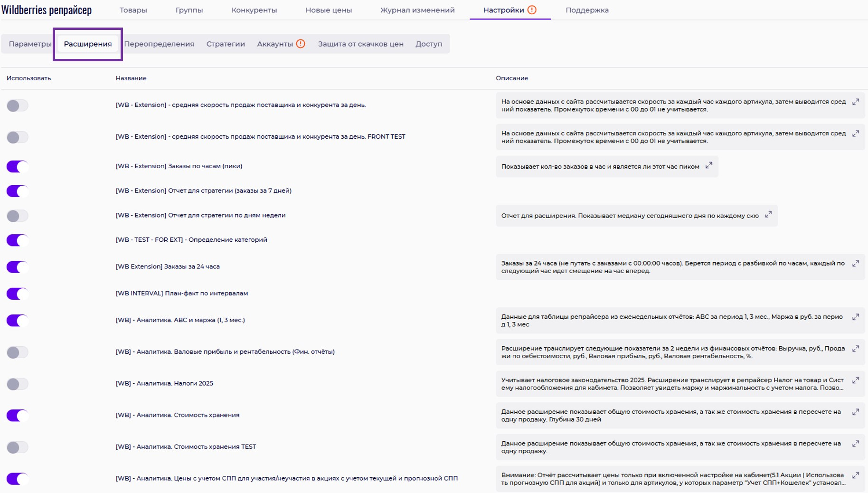
Task: Expand description for Отчет по дням недели
Action: coord(768,215)
